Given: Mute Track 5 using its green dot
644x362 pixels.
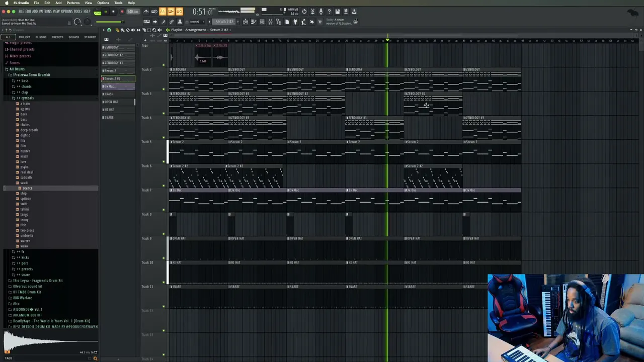Looking at the screenshot, I should [164, 161].
